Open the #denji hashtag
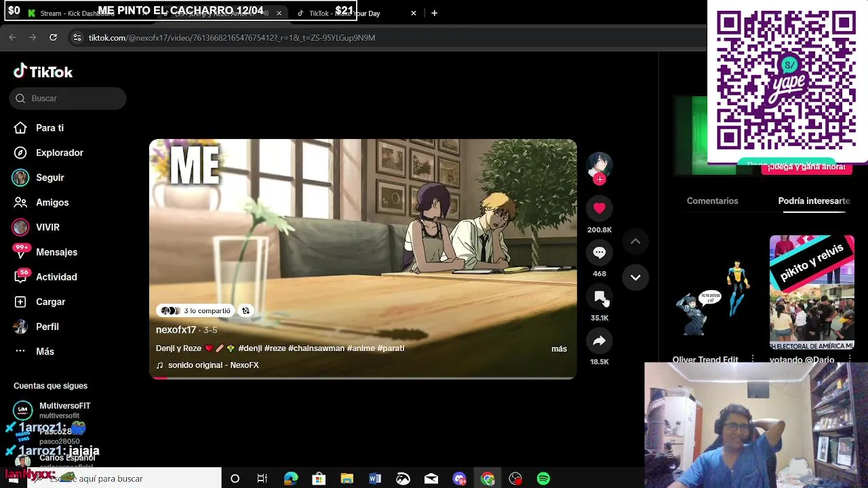The width and height of the screenshot is (868, 488). [x=250, y=348]
